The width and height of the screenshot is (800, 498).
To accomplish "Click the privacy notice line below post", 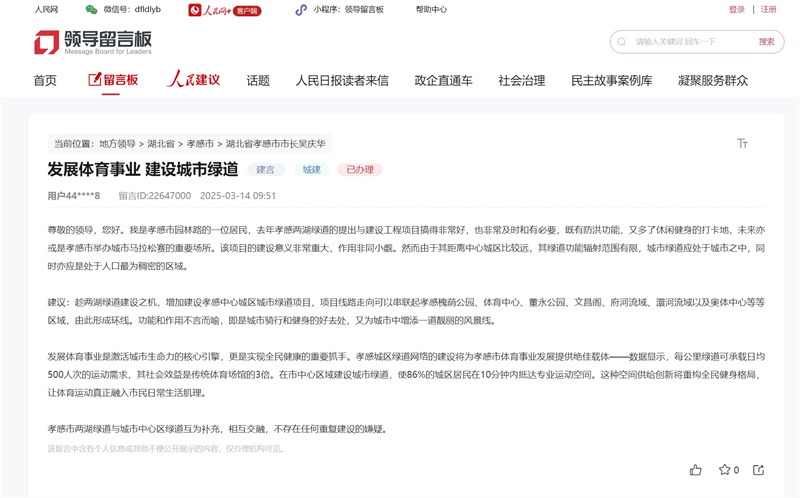I will tap(167, 449).
